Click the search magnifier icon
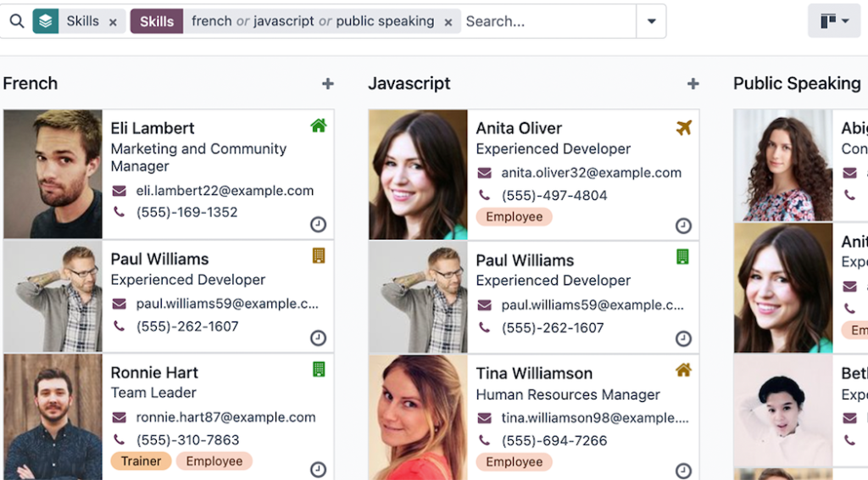The width and height of the screenshot is (868, 480). [x=17, y=21]
